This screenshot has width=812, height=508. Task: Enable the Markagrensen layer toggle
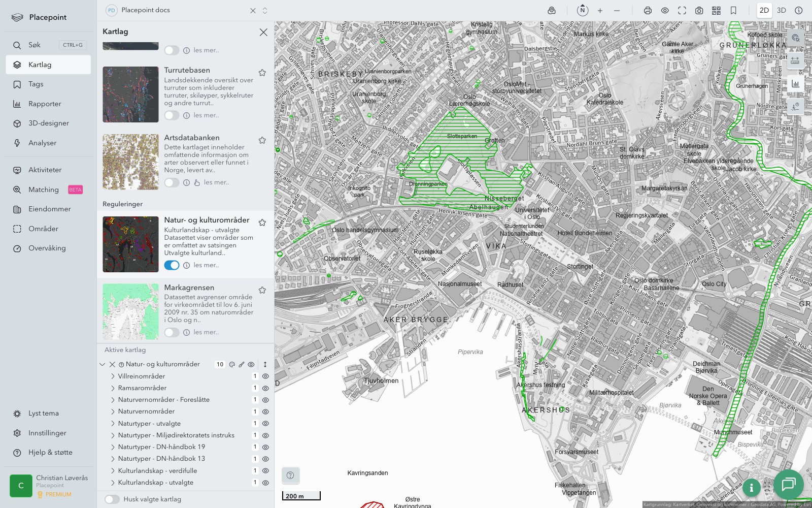172,332
